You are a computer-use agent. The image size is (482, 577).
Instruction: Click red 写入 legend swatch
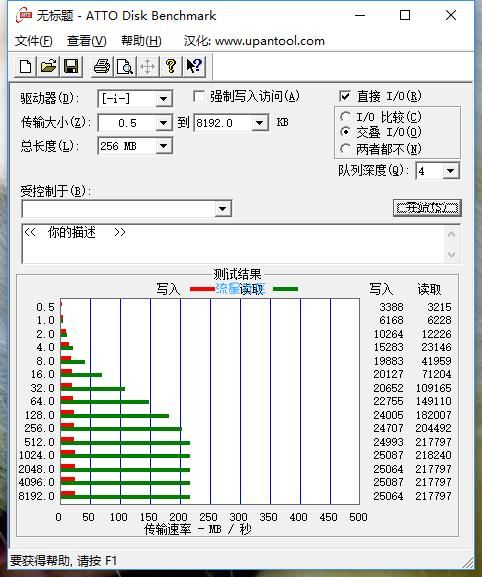[x=202, y=289]
